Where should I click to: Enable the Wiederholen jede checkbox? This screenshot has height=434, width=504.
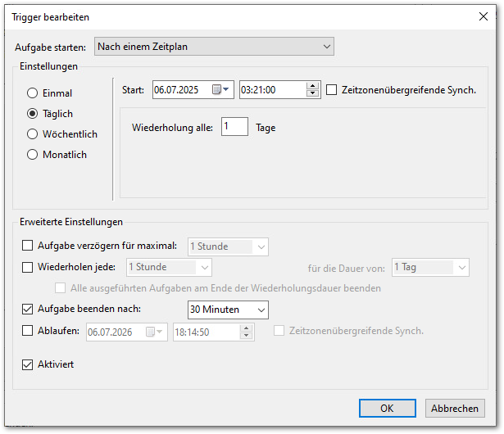[28, 267]
